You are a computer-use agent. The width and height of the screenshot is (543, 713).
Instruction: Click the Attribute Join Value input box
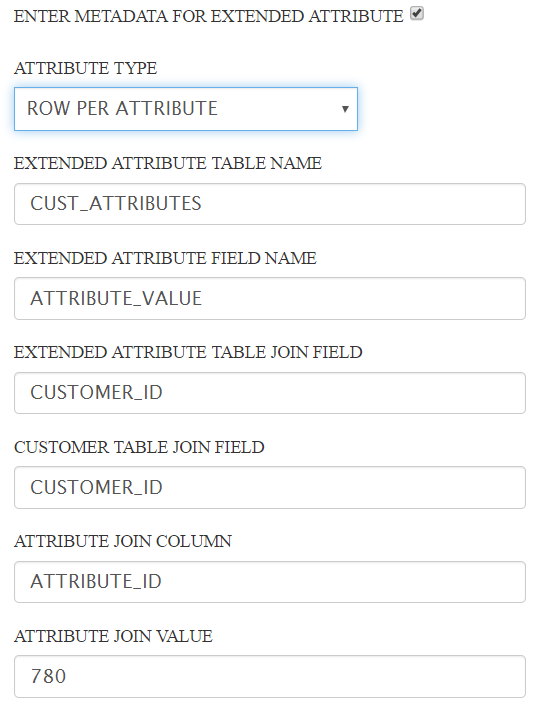click(x=270, y=677)
